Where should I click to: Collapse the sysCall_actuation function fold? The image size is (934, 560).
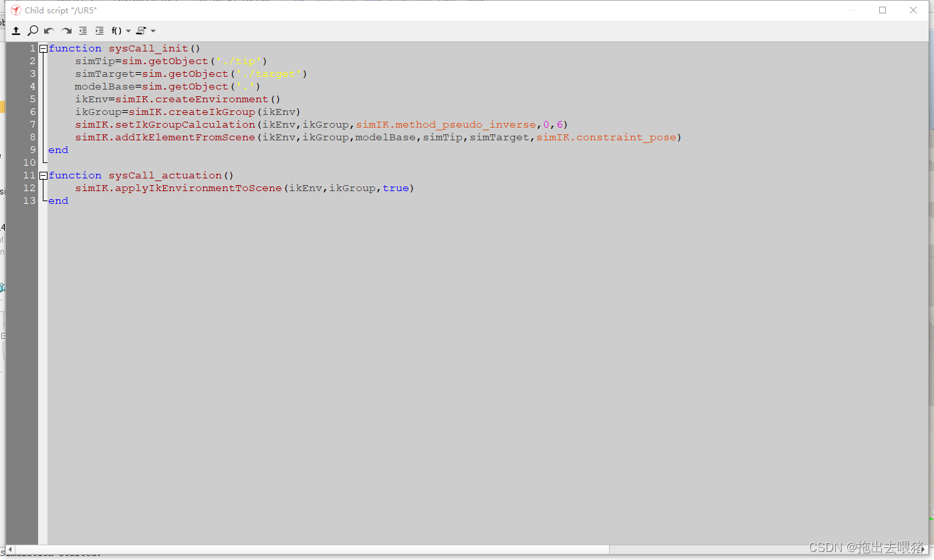coord(42,175)
